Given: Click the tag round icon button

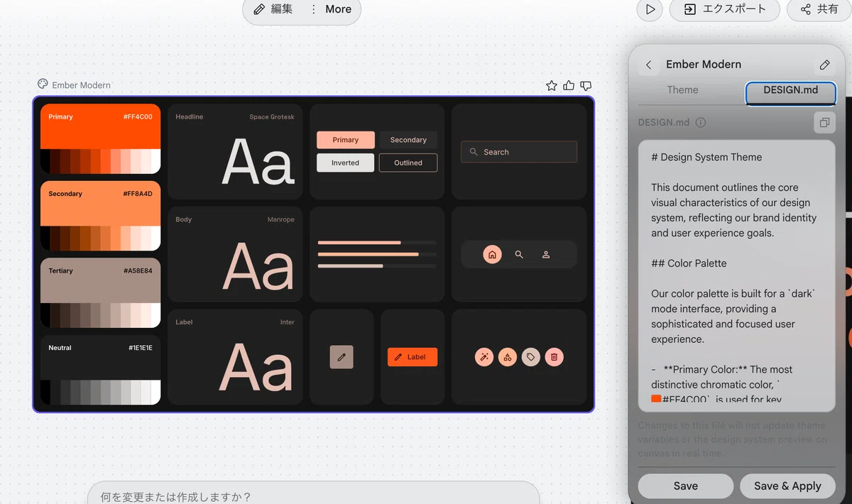Looking at the screenshot, I should point(531,357).
